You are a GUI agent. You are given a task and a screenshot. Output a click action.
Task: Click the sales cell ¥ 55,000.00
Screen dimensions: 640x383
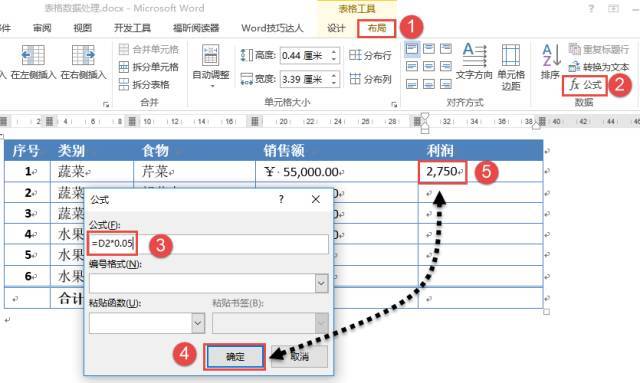point(336,171)
